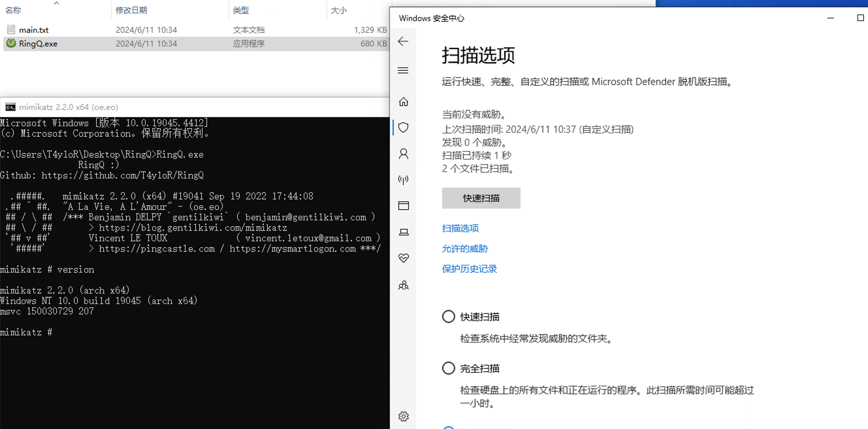
Task: Select the 快速扫描 radio button
Action: (x=448, y=316)
